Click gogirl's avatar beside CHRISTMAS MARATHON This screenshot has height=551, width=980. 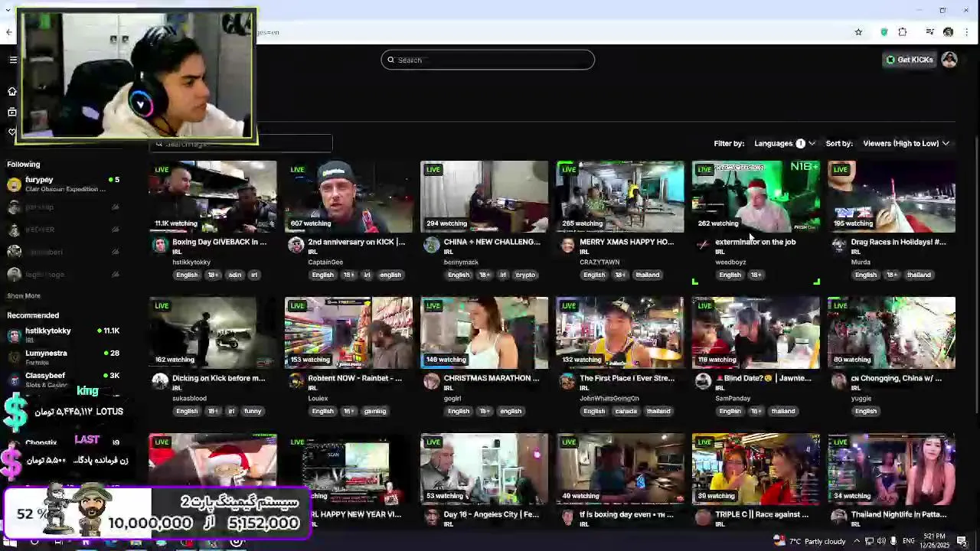432,381
